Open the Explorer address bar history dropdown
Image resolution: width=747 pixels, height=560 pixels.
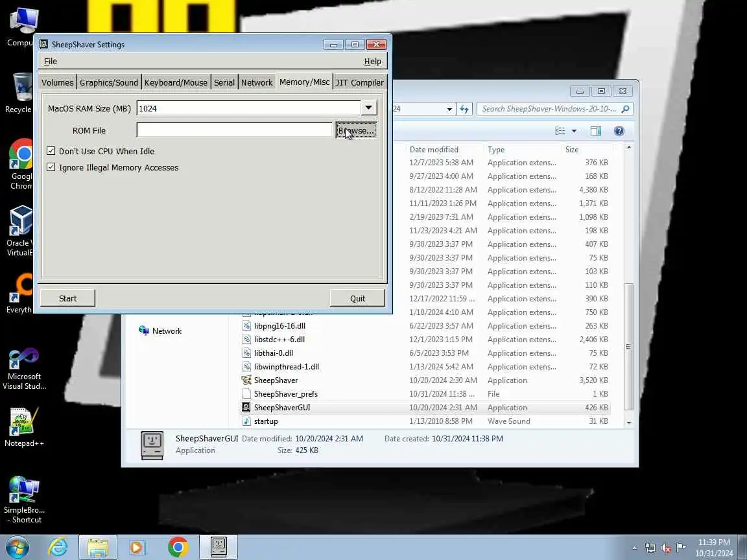point(449,109)
